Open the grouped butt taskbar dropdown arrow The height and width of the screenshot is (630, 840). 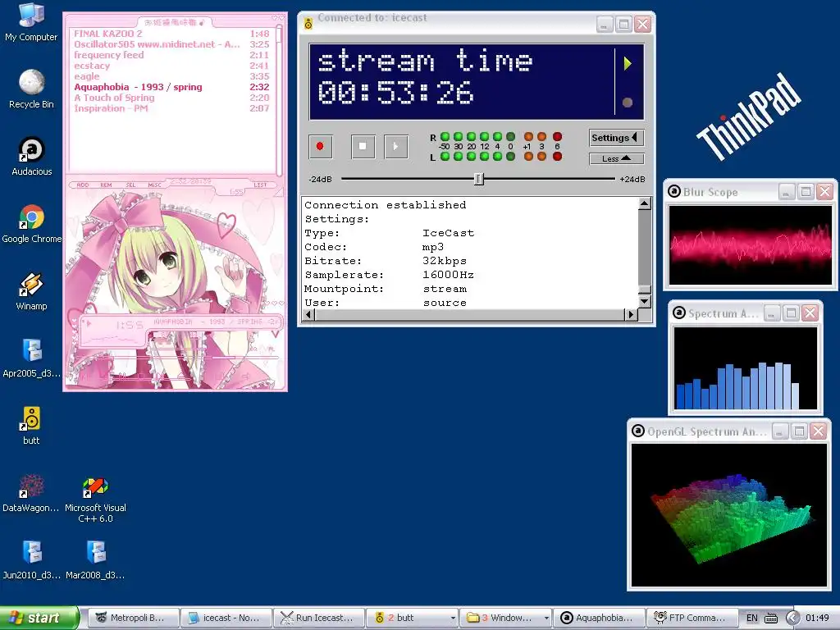(453, 619)
